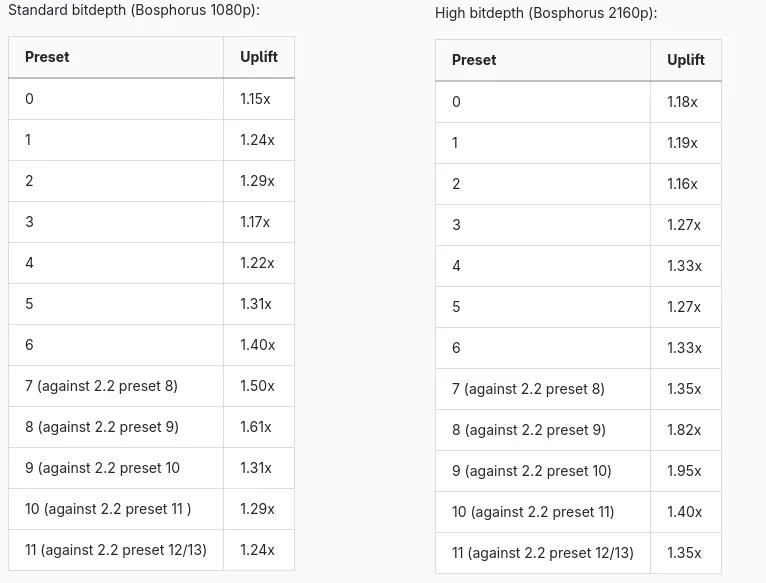The width and height of the screenshot is (766, 583).
Task: Click preset 8 row label in High bitdepth table
Action: (528, 430)
